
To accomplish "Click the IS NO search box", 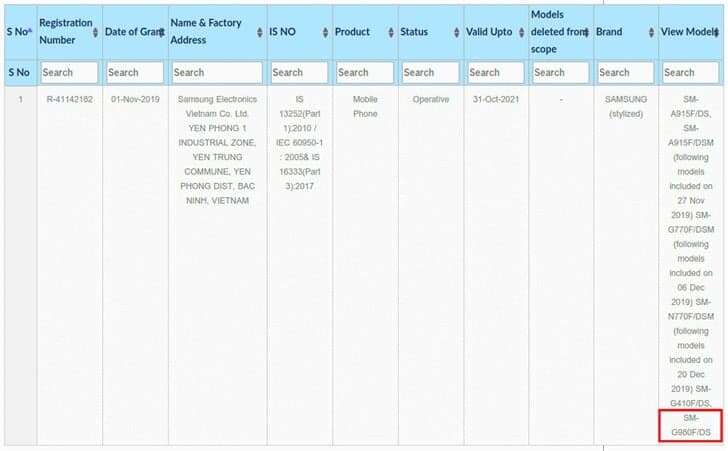I will (x=299, y=72).
